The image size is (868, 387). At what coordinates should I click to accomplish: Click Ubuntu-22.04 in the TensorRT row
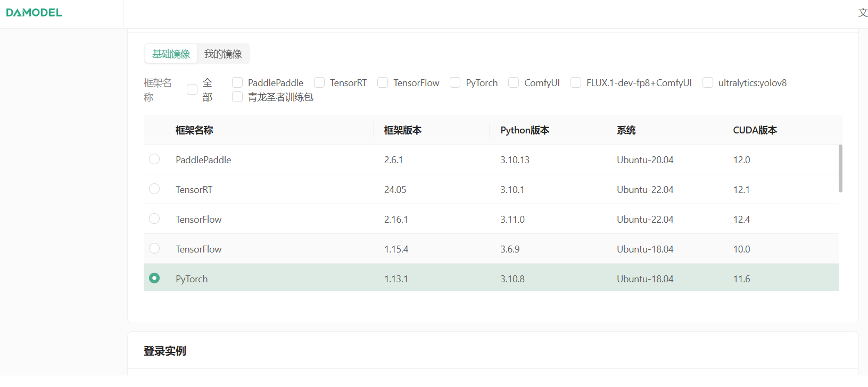[645, 190]
